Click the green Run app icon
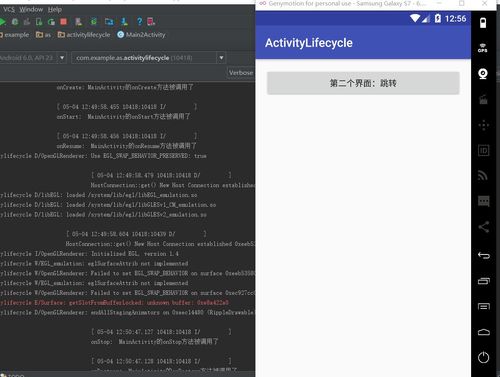The height and width of the screenshot is (377, 500). [x=2, y=22]
